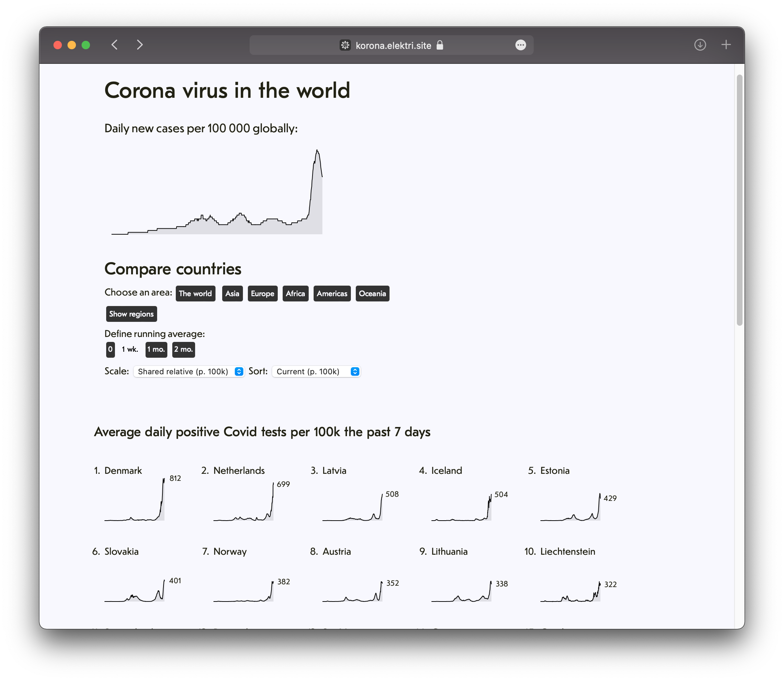Click the site favicon in address bar
Screen dimensions: 784x681
pyautogui.click(x=345, y=45)
